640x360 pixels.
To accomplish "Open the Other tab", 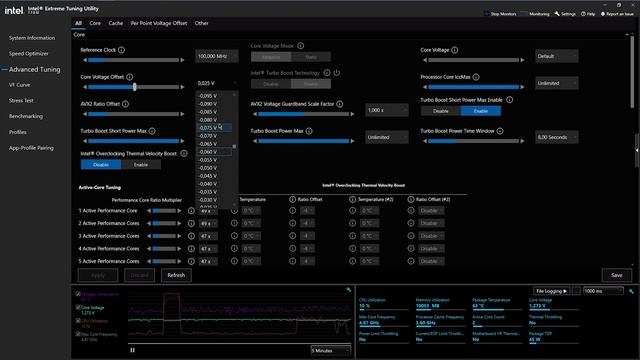I will tap(201, 23).
